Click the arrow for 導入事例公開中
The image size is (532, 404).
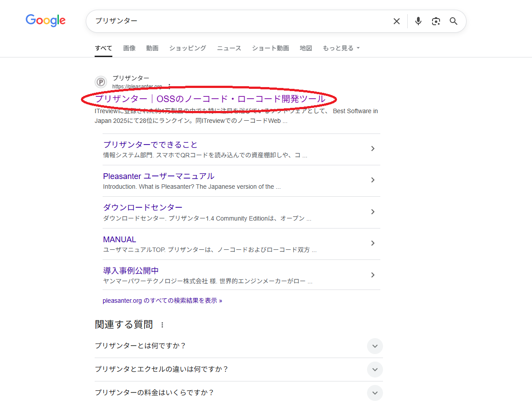coord(373,275)
